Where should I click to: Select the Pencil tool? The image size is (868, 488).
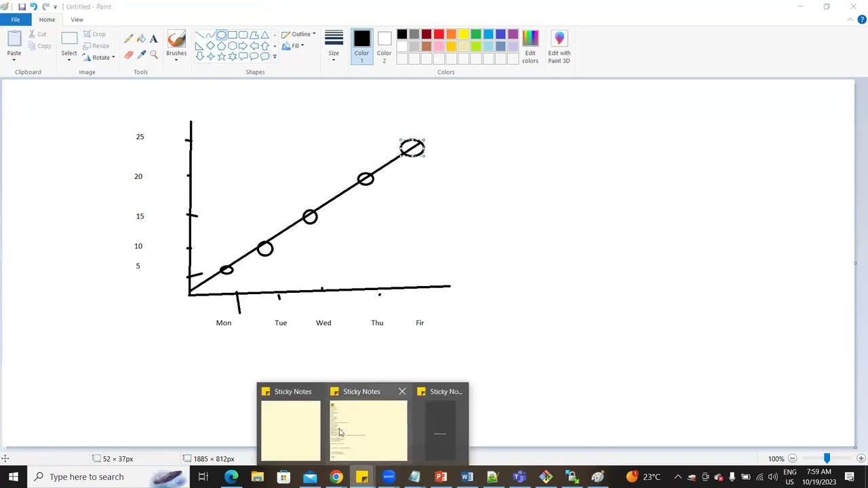point(129,39)
